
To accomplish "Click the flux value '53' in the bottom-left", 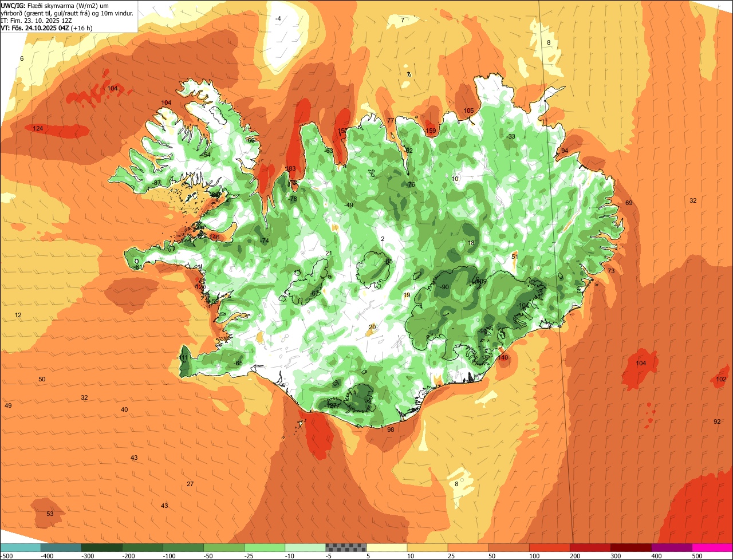I will (x=50, y=514).
